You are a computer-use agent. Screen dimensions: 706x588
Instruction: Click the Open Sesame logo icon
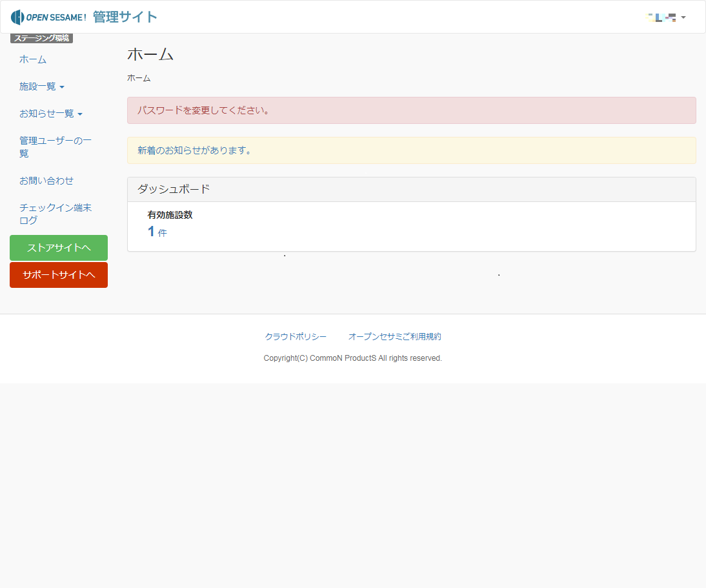pyautogui.click(x=17, y=17)
